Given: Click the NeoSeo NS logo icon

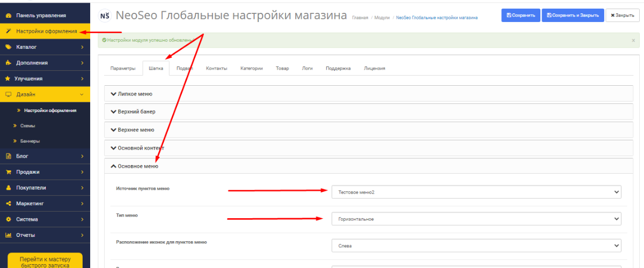Looking at the screenshot, I should [105, 16].
